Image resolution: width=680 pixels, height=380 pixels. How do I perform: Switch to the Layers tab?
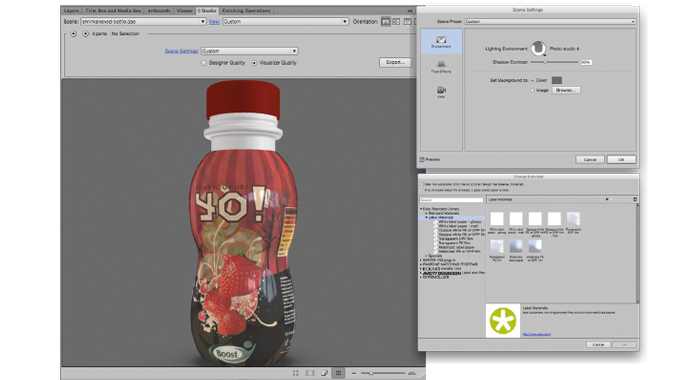72,10
